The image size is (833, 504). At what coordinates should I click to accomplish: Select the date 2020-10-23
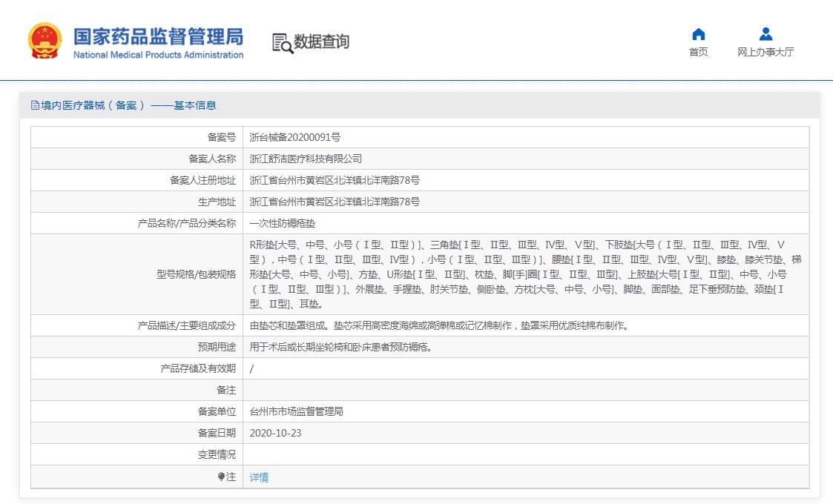pyautogui.click(x=275, y=434)
